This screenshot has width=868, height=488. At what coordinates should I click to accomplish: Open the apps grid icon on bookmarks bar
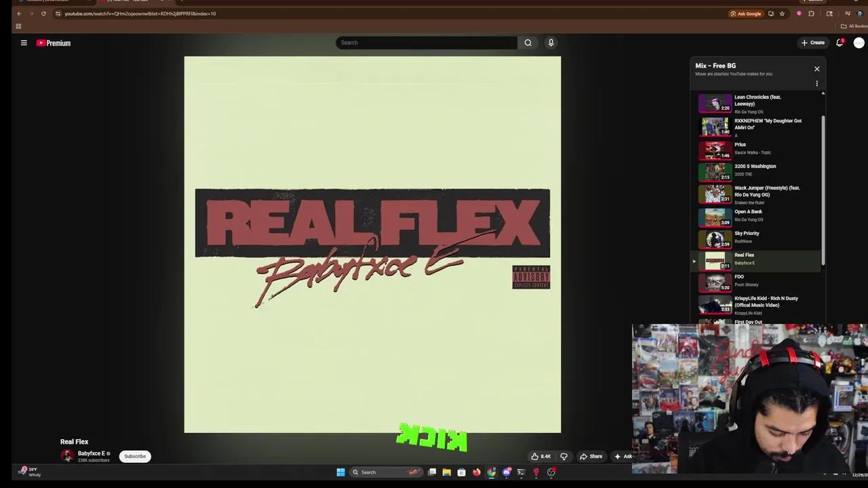18,26
